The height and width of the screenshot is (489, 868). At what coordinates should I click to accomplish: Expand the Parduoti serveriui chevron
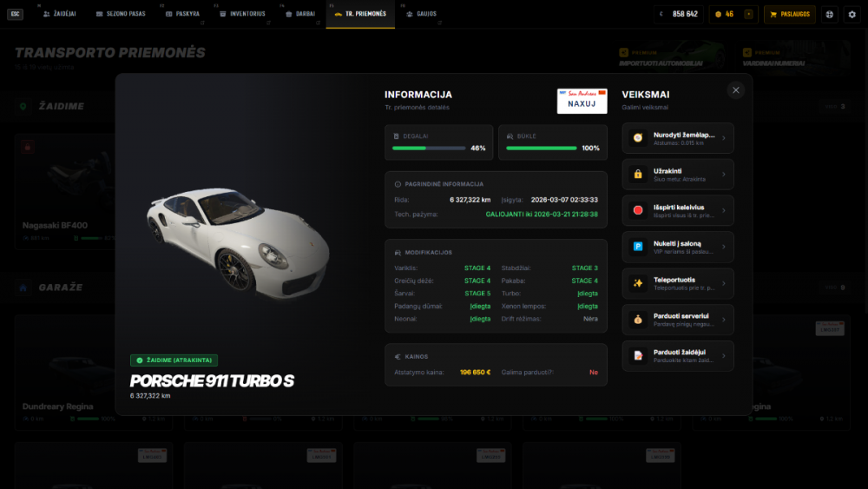pyautogui.click(x=724, y=319)
